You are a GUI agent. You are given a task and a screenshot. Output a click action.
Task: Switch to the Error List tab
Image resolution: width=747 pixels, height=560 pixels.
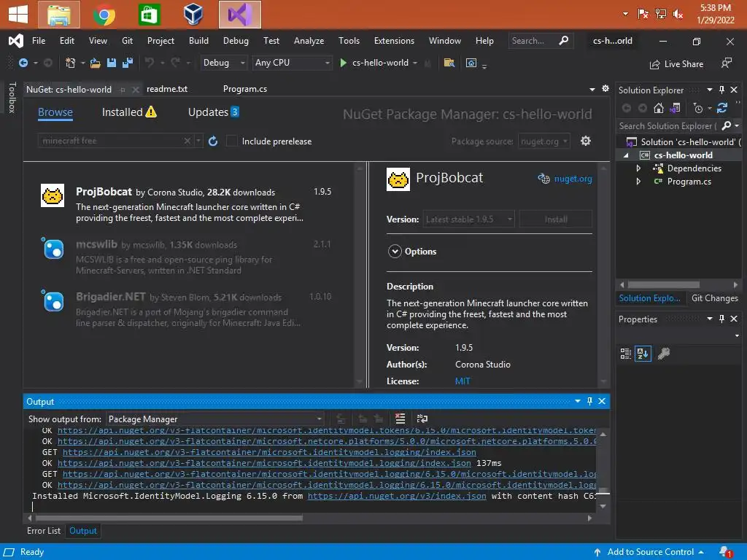click(44, 531)
